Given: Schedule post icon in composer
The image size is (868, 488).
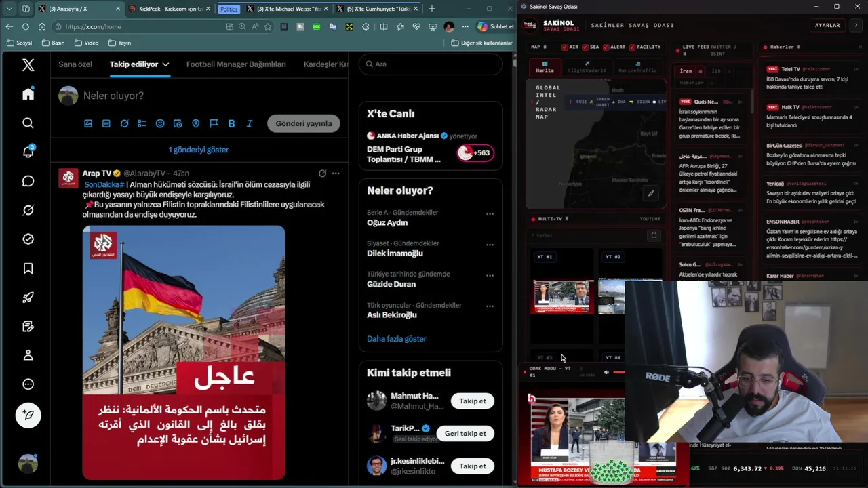Looking at the screenshot, I should tap(178, 123).
